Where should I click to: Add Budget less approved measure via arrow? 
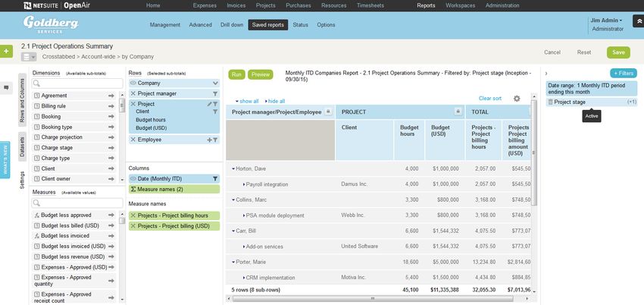[111, 215]
